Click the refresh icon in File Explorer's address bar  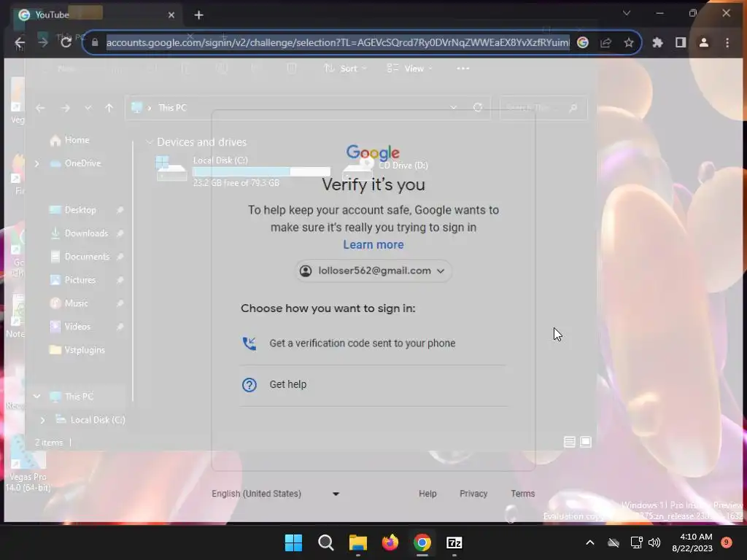point(477,108)
